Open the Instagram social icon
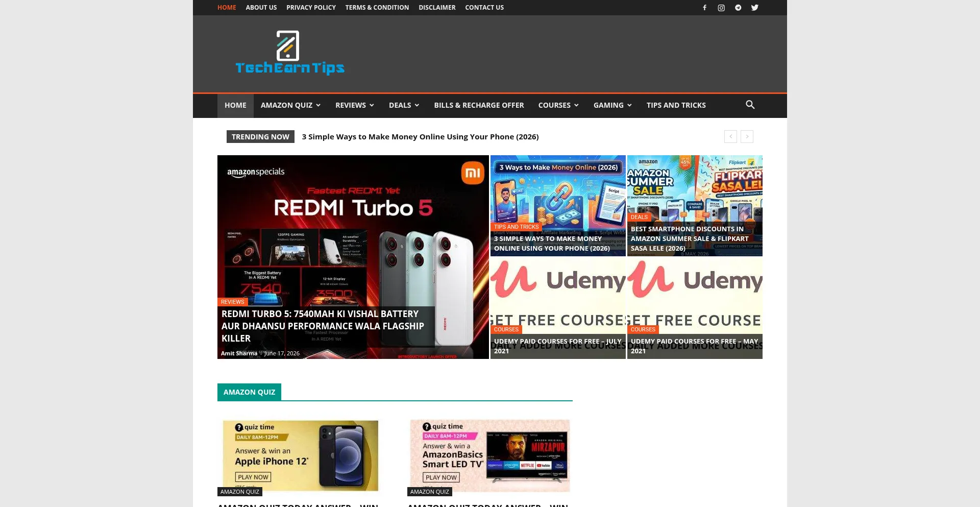 pyautogui.click(x=721, y=8)
